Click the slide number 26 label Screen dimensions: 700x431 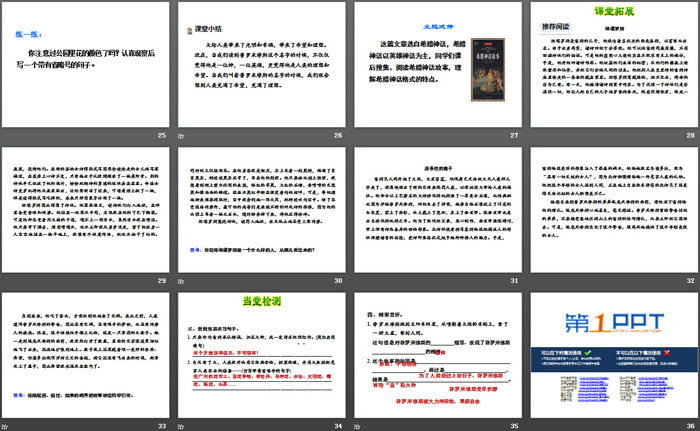(x=338, y=135)
